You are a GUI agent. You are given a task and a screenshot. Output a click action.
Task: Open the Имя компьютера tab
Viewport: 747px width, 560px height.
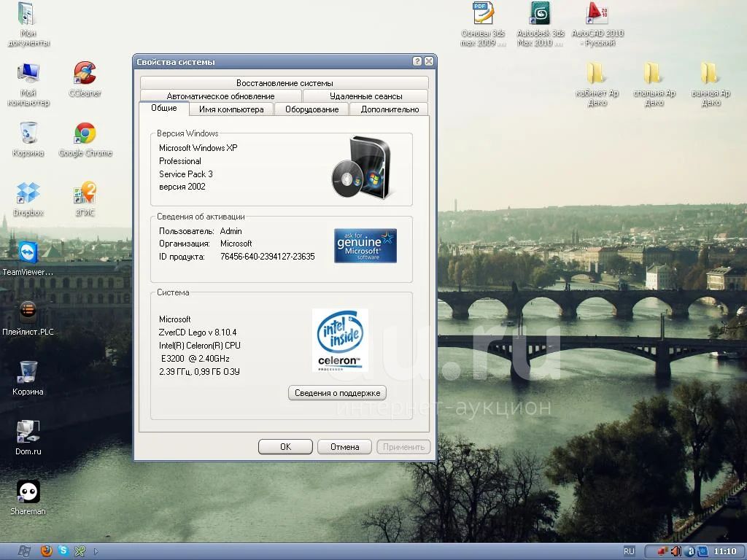(x=231, y=109)
